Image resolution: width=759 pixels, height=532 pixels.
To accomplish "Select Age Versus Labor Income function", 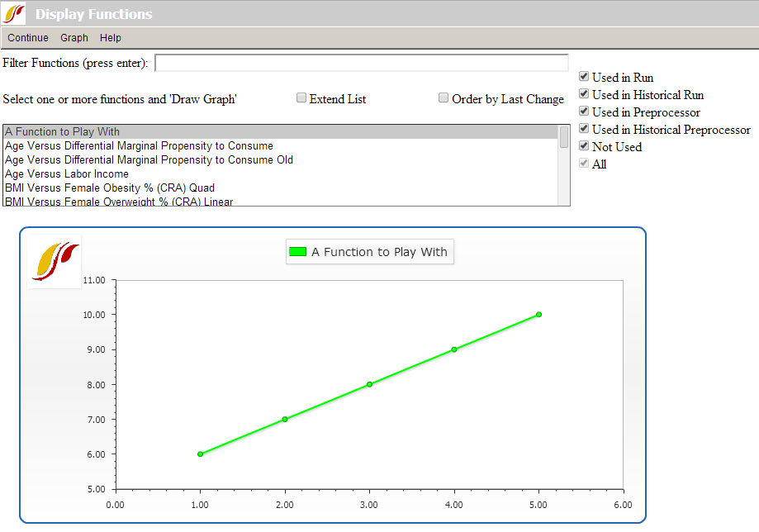I will 67,174.
